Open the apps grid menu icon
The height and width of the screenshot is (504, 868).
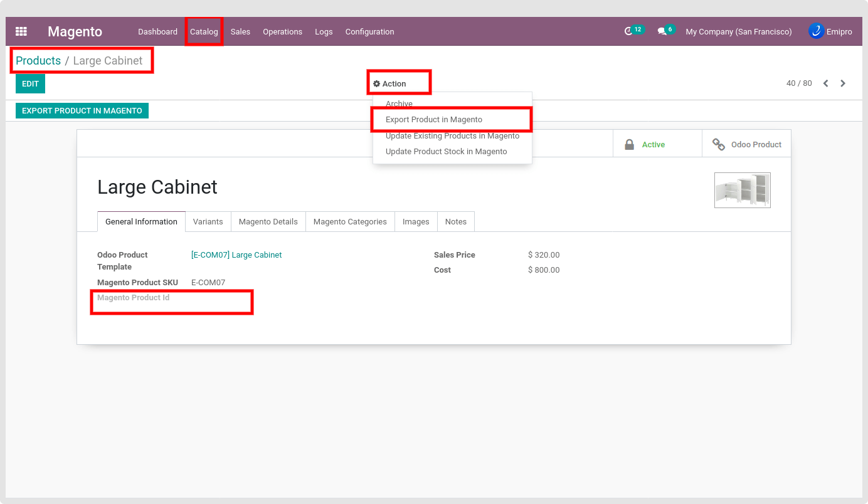pyautogui.click(x=21, y=31)
